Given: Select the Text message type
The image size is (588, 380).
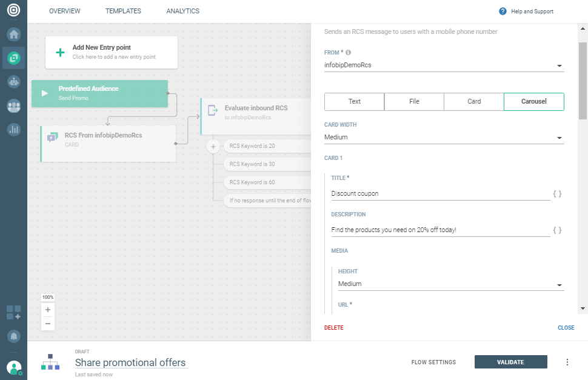Looking at the screenshot, I should pyautogui.click(x=354, y=102).
